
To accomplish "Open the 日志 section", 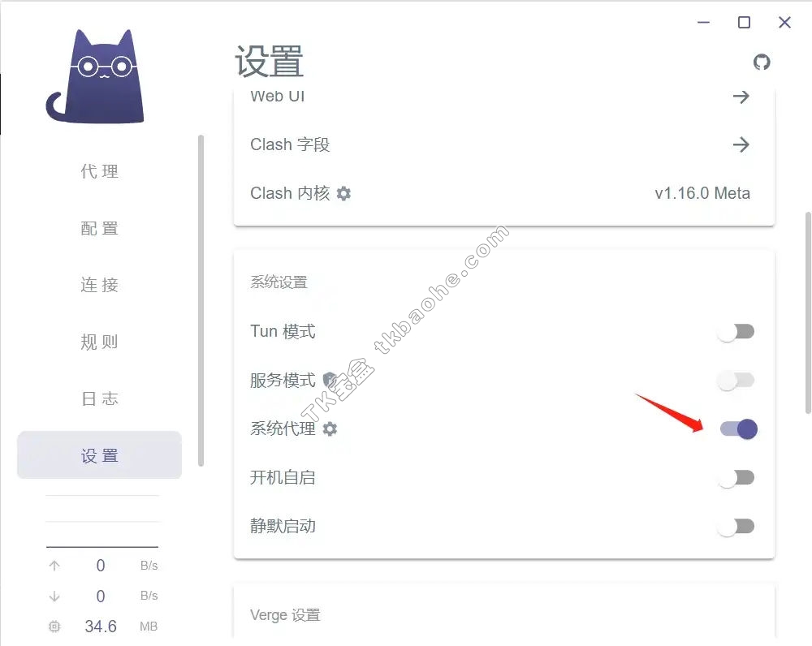I will [x=99, y=399].
